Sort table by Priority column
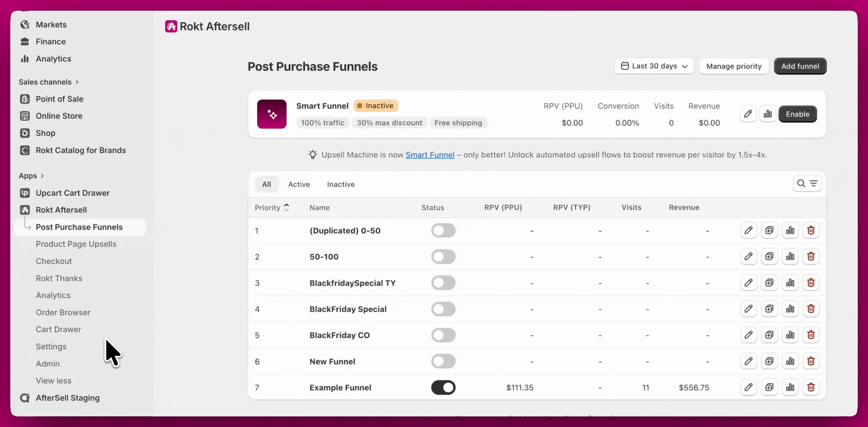 click(272, 208)
